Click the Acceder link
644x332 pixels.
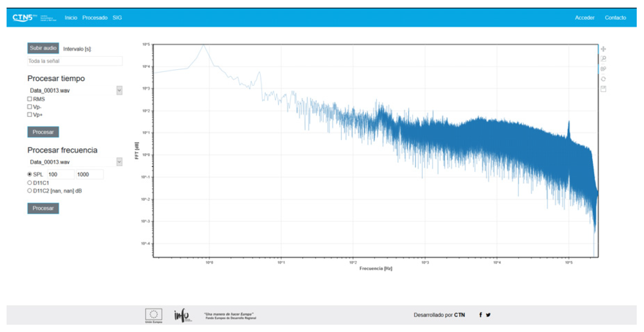pyautogui.click(x=584, y=18)
